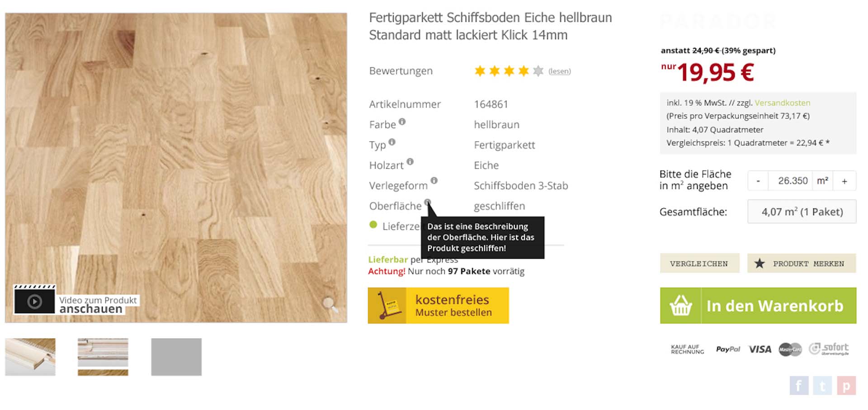Increase area with the plus button
This screenshot has height=410, width=868.
[844, 181]
